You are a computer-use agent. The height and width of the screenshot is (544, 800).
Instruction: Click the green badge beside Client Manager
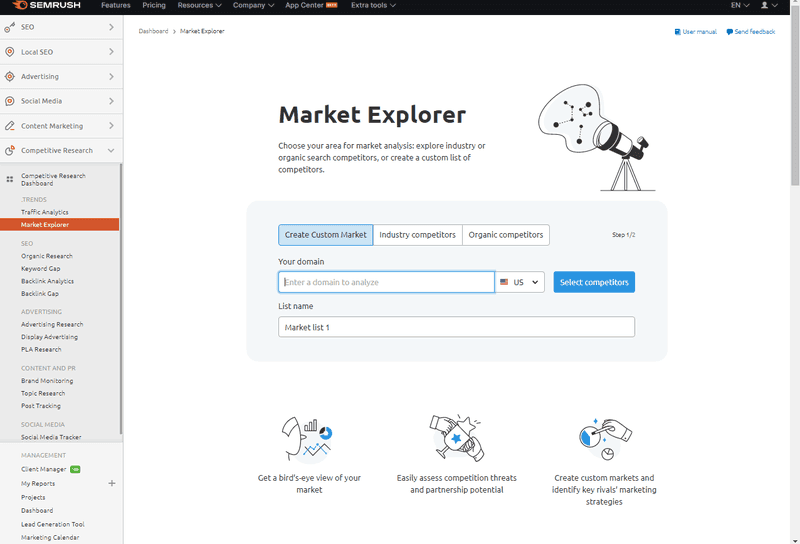coord(75,469)
